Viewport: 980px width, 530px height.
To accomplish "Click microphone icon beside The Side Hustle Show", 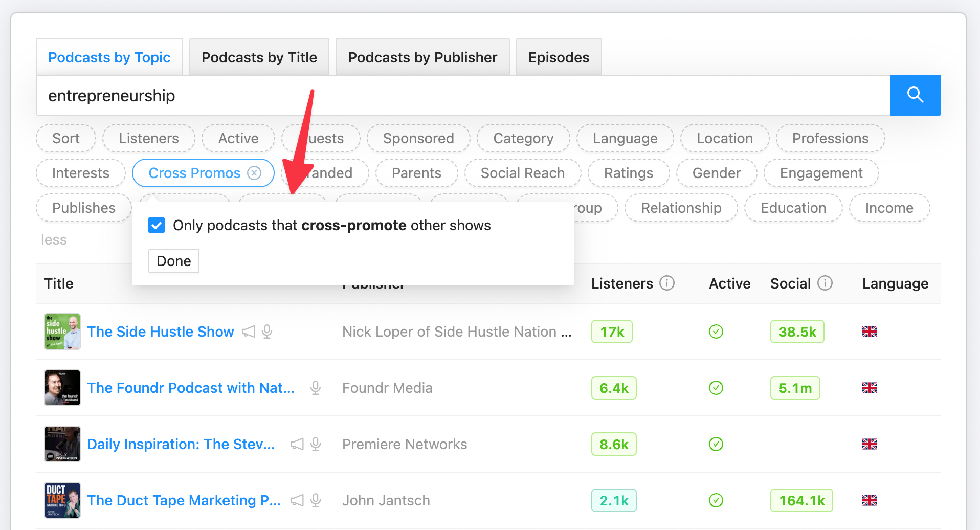I will click(x=267, y=332).
